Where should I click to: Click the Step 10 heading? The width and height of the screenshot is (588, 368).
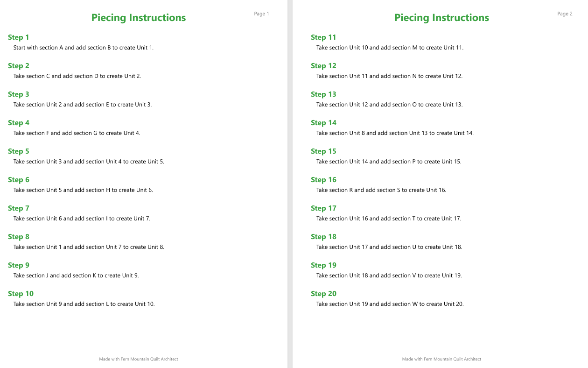coord(21,294)
